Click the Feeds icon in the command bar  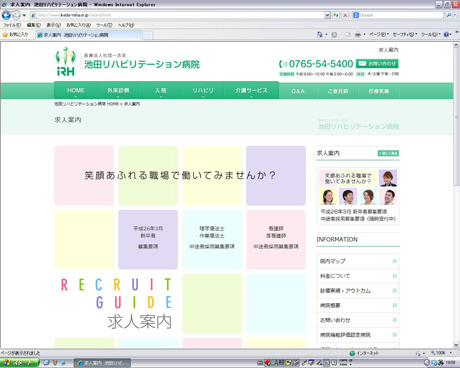point(334,34)
